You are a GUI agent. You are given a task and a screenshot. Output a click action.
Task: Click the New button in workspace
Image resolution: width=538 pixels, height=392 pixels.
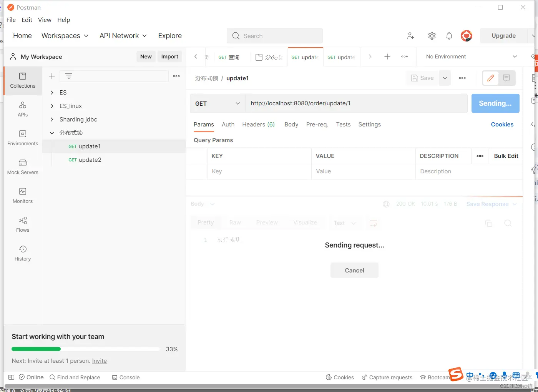click(146, 56)
